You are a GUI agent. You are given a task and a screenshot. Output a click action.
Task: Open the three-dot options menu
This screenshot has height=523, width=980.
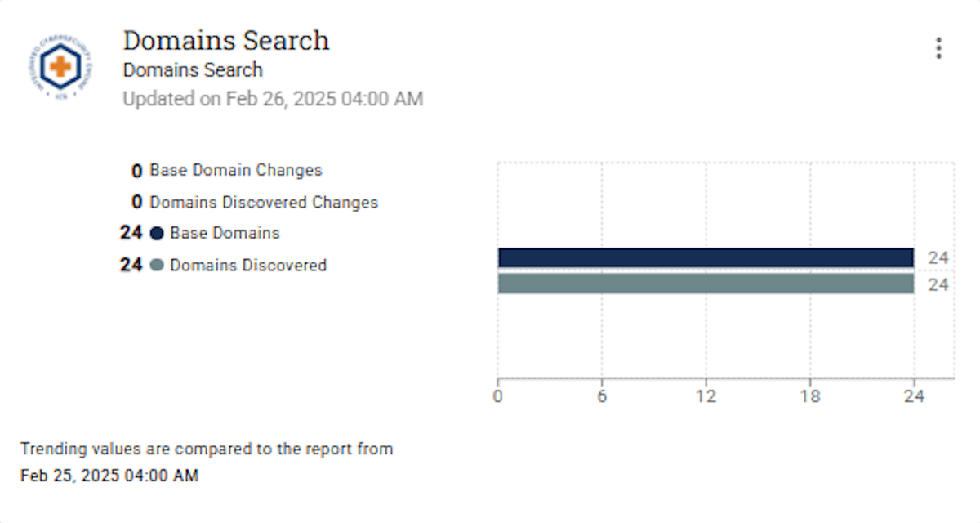pos(938,48)
